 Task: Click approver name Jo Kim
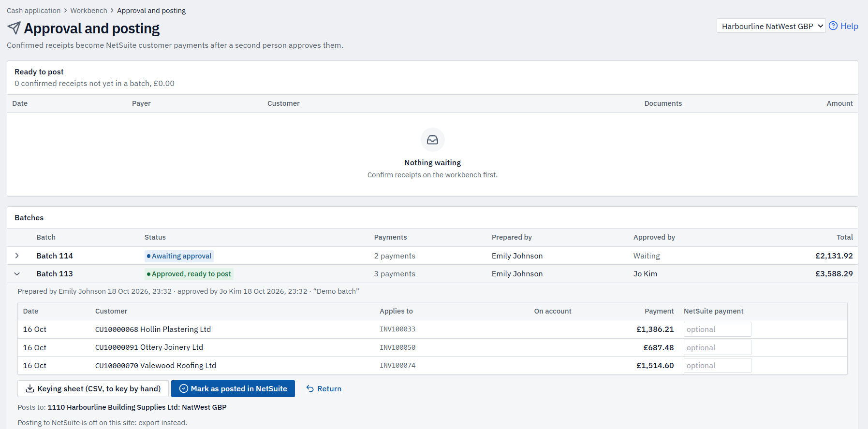tap(645, 274)
